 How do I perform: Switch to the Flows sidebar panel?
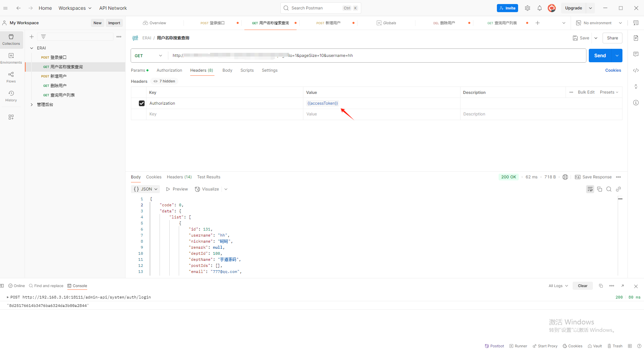(x=11, y=77)
